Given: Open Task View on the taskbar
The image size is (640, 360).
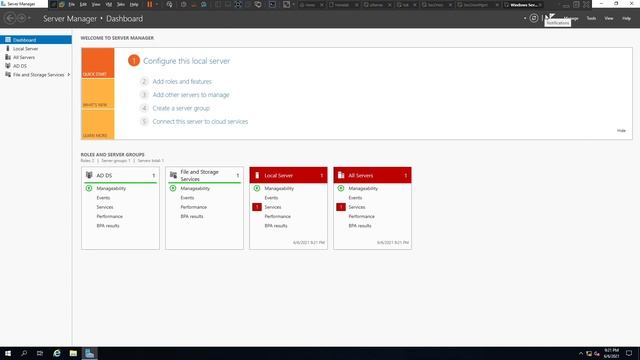Looking at the screenshot, I should [x=40, y=353].
